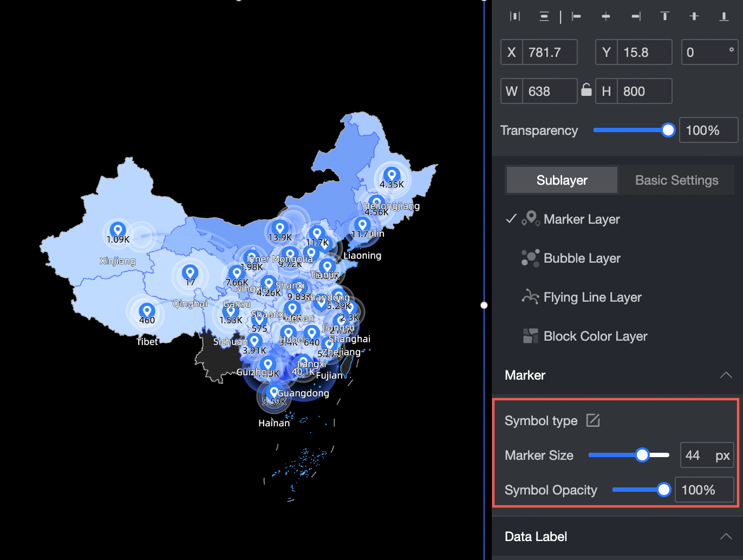The image size is (743, 560).
Task: Switch to the Sublayer tab
Action: click(x=561, y=180)
